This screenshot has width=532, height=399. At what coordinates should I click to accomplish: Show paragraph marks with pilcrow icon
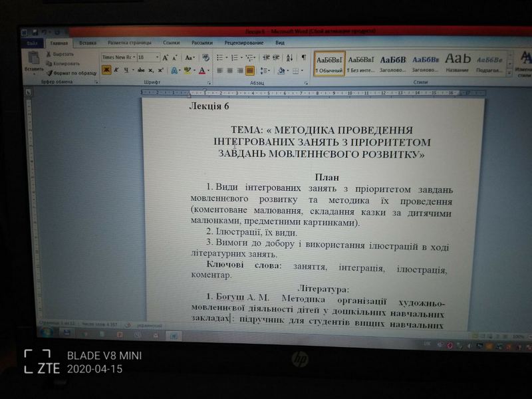coord(303,58)
